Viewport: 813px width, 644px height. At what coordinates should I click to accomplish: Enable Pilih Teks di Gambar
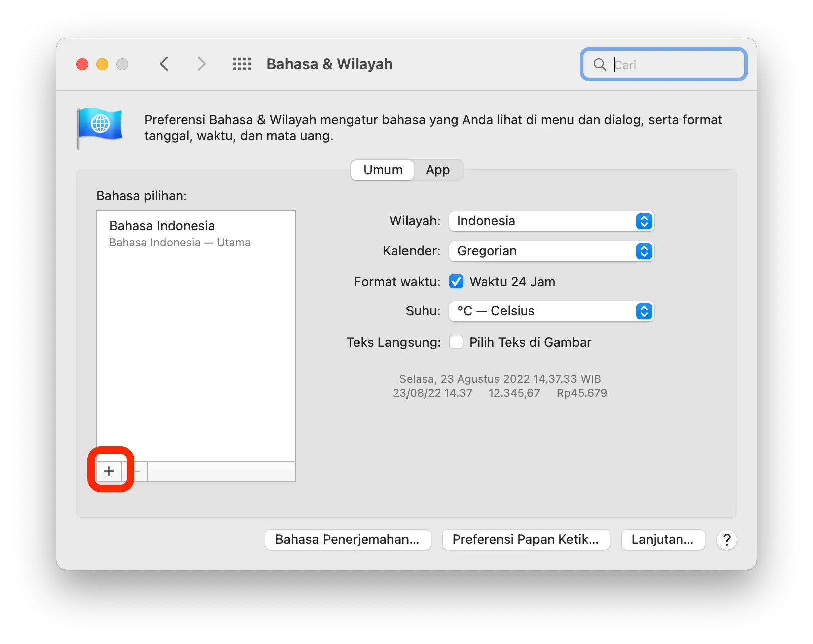(456, 342)
